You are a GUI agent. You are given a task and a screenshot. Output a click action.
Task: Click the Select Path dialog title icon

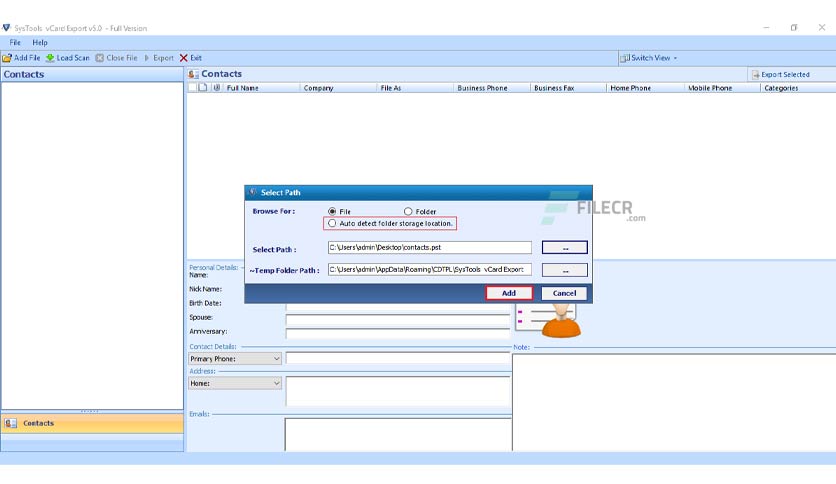[x=253, y=192]
